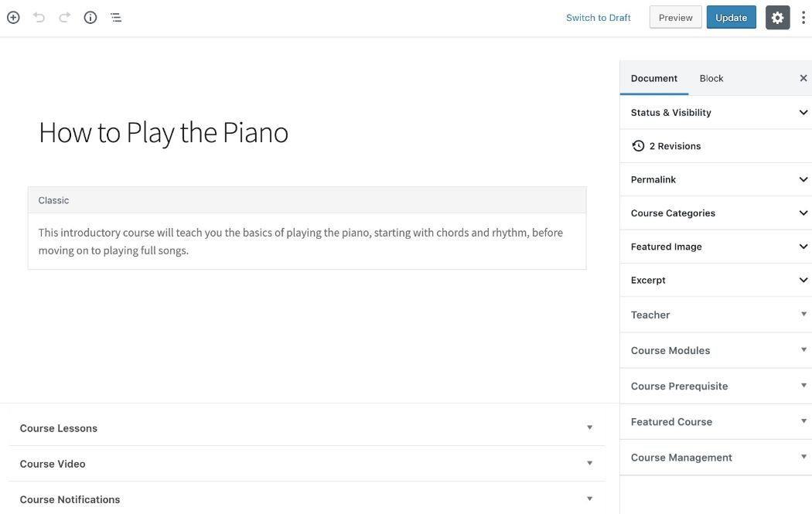
Task: Open the content structure info icon
Action: [90, 17]
